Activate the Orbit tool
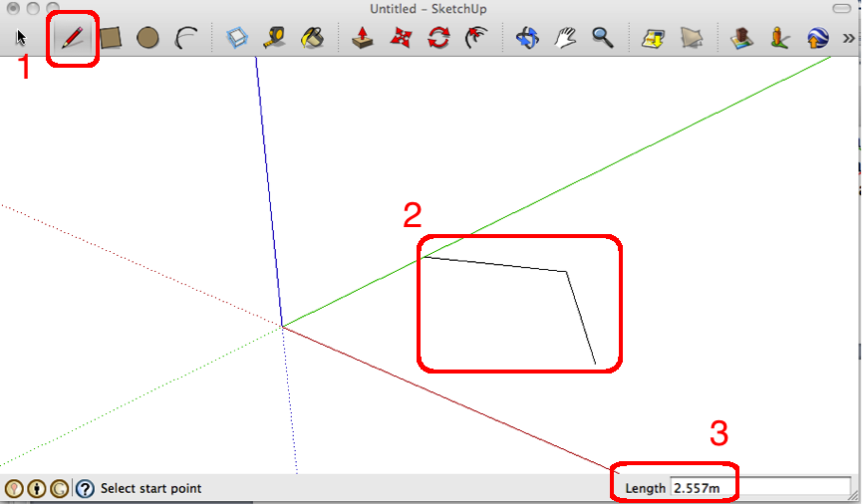Viewport: 862px width, 504px height. [527, 39]
